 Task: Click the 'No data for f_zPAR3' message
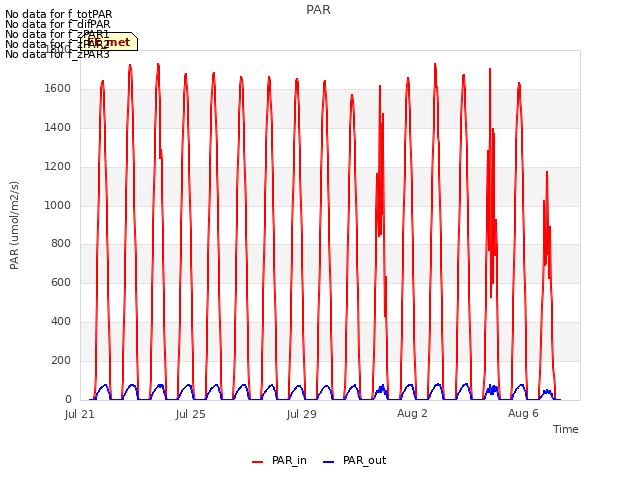[57, 54]
